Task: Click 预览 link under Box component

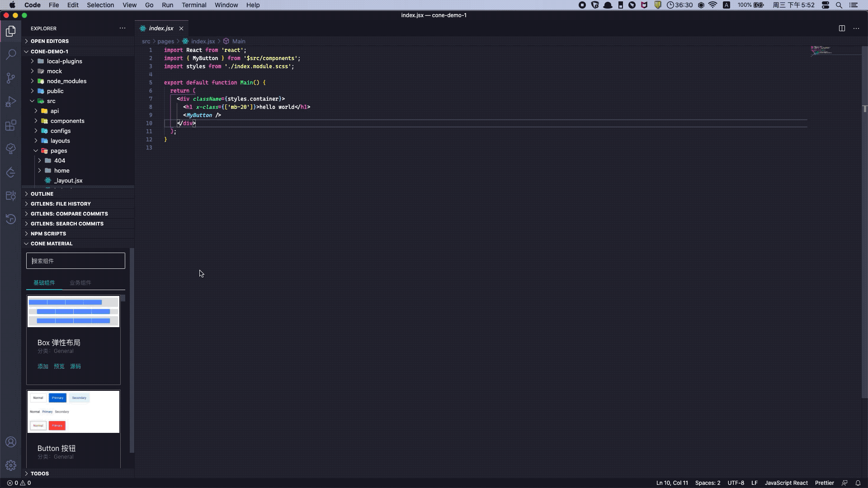Action: pos(59,366)
